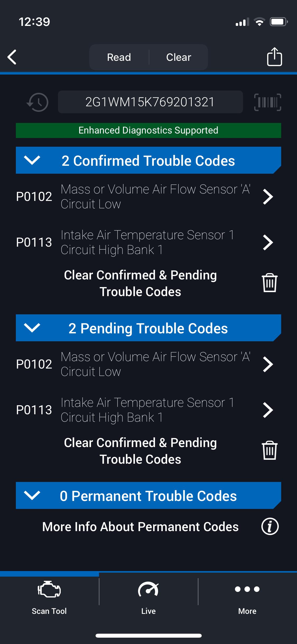Open VIN history clock icon
297x644 pixels.
[x=38, y=102]
